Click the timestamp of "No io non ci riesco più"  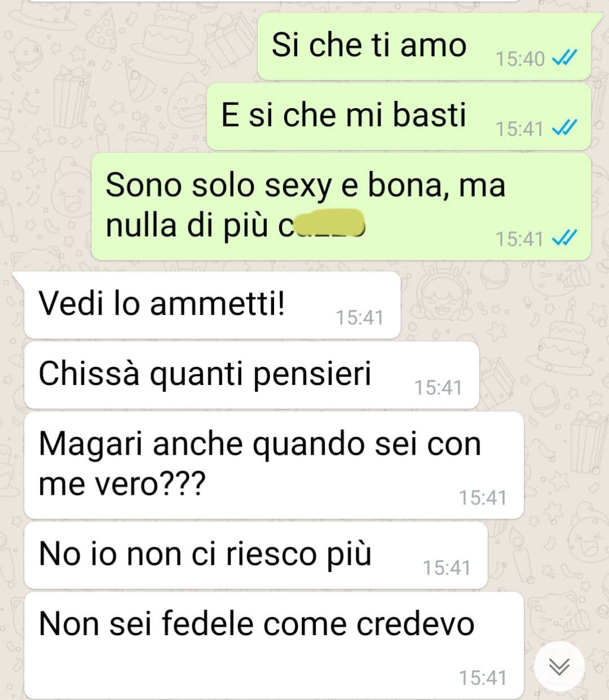(x=447, y=568)
